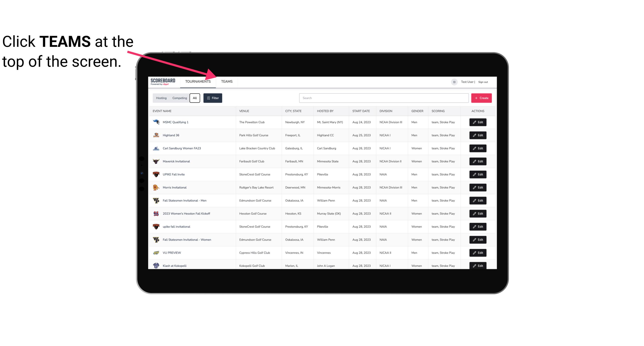
Task: Toggle the Competing filter tab
Action: (x=179, y=98)
